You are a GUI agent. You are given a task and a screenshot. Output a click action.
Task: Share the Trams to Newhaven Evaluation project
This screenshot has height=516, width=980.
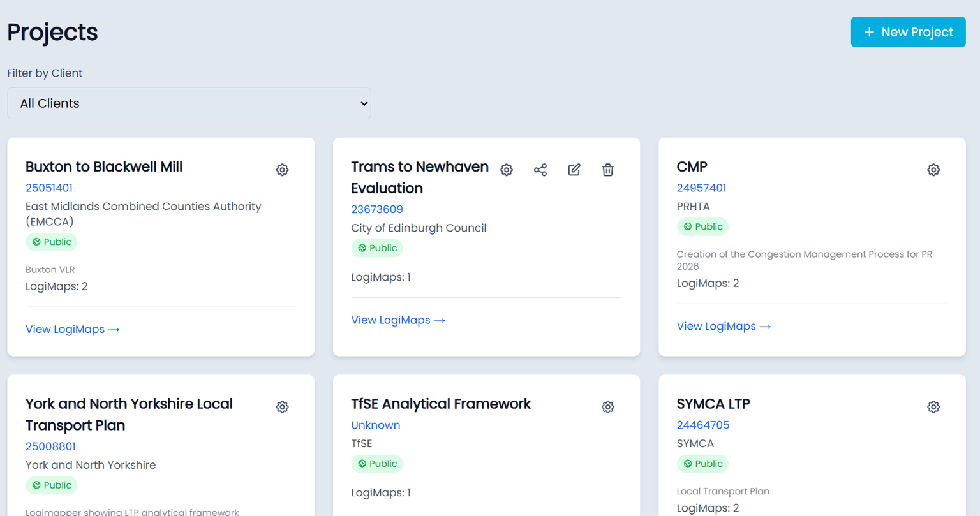[x=540, y=170]
